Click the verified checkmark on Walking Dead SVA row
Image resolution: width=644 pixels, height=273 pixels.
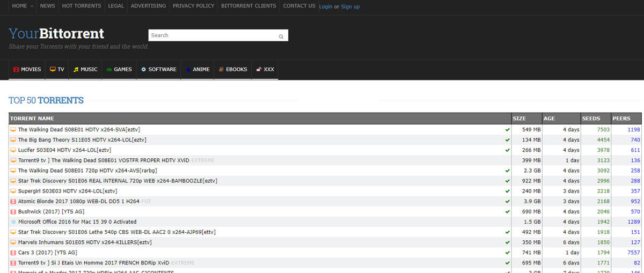point(507,130)
